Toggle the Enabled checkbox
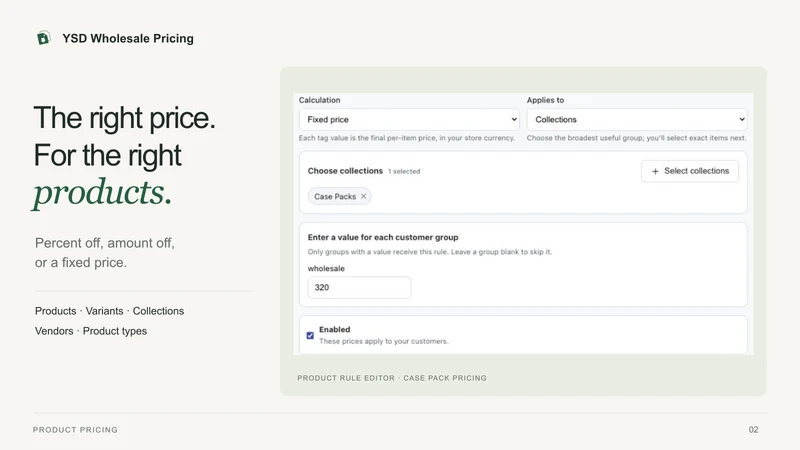Screen dimensions: 800x450 click(x=310, y=335)
